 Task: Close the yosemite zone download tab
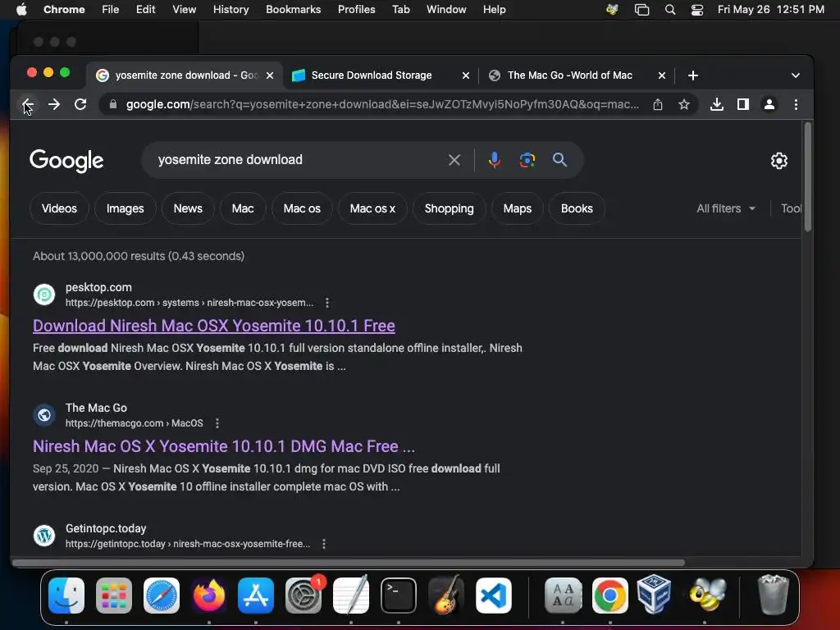[270, 75]
